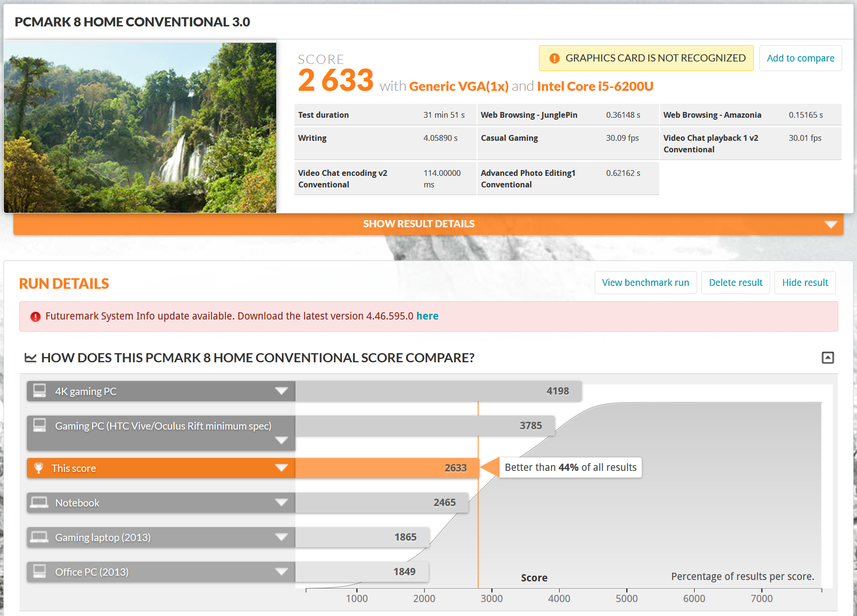Expand the 4K gaming PC dropdown arrow
The image size is (857, 616).
[282, 391]
